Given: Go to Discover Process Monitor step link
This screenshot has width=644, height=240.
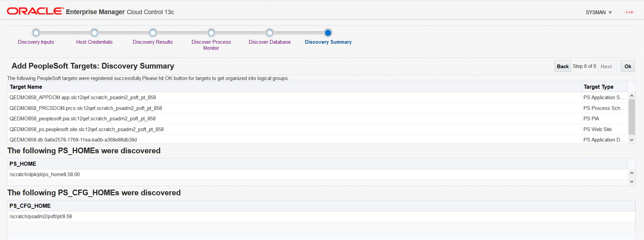Looking at the screenshot, I should click(x=211, y=45).
